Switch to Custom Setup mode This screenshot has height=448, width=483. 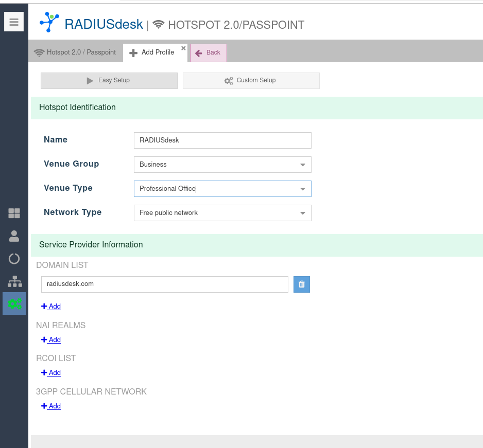coord(251,81)
